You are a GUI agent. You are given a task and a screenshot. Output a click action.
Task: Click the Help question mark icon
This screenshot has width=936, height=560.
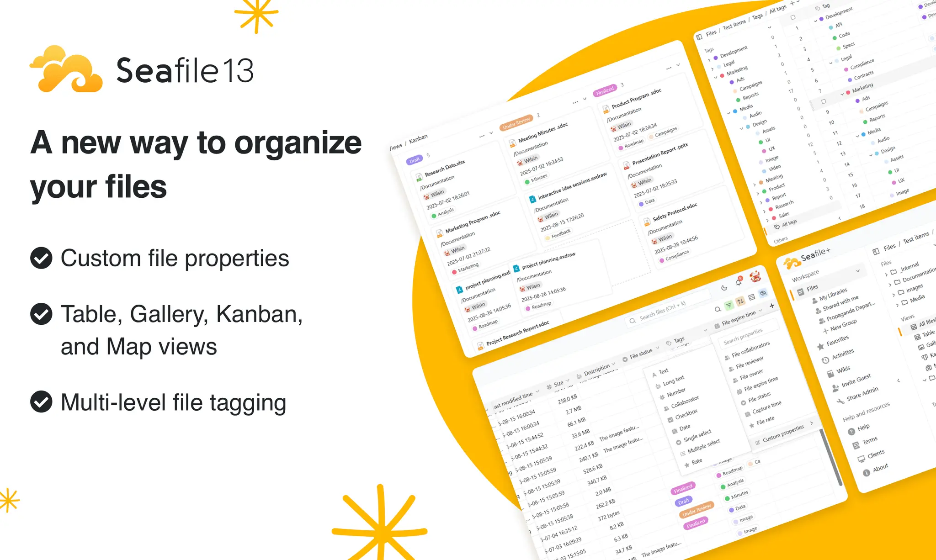click(851, 432)
